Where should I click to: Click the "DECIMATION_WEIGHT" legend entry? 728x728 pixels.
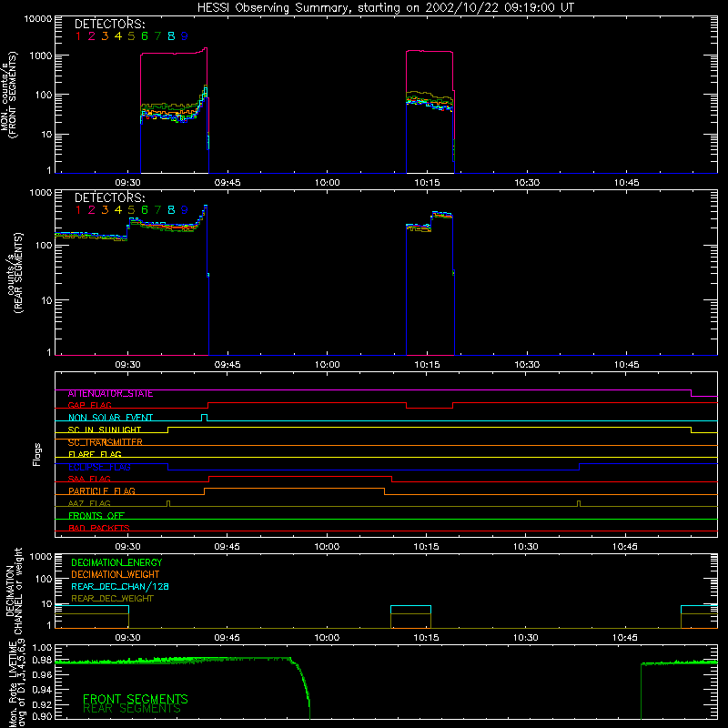116,575
